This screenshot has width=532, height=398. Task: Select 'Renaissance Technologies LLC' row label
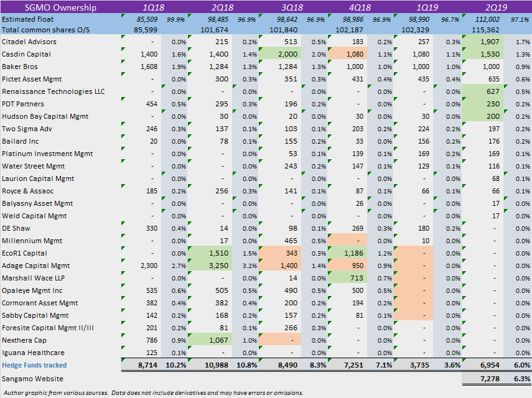54,91
